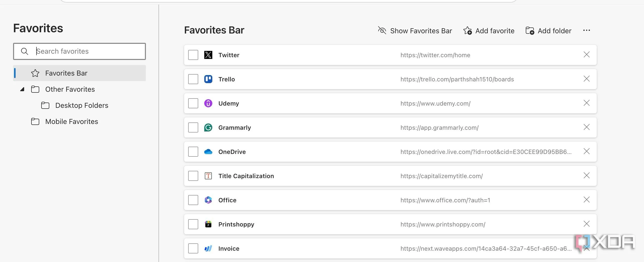Click the Printshoppy favorite name
The width and height of the screenshot is (644, 262).
coord(236,224)
